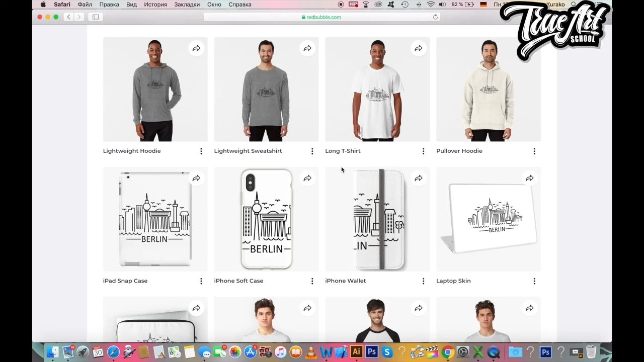This screenshot has height=362, width=644.
Task: Go forward to the next page in Safari
Action: click(x=79, y=17)
